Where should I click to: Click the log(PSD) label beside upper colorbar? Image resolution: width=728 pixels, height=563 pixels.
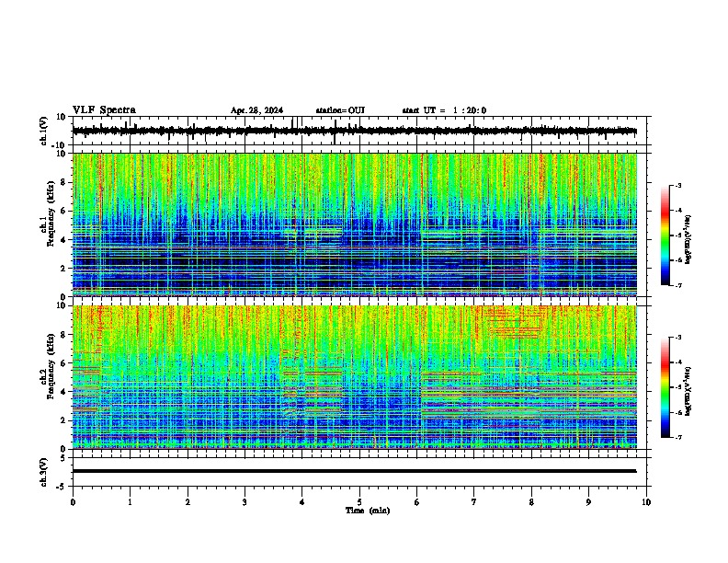point(689,240)
